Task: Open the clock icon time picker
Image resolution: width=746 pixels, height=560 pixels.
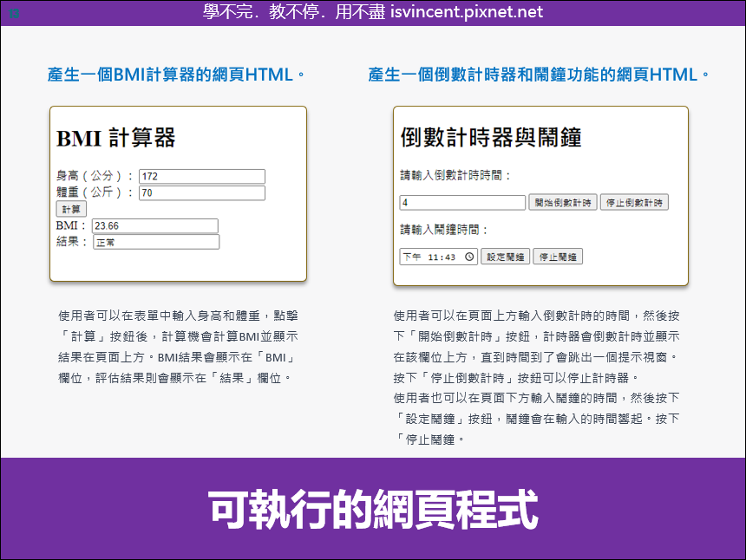Action: 469,257
